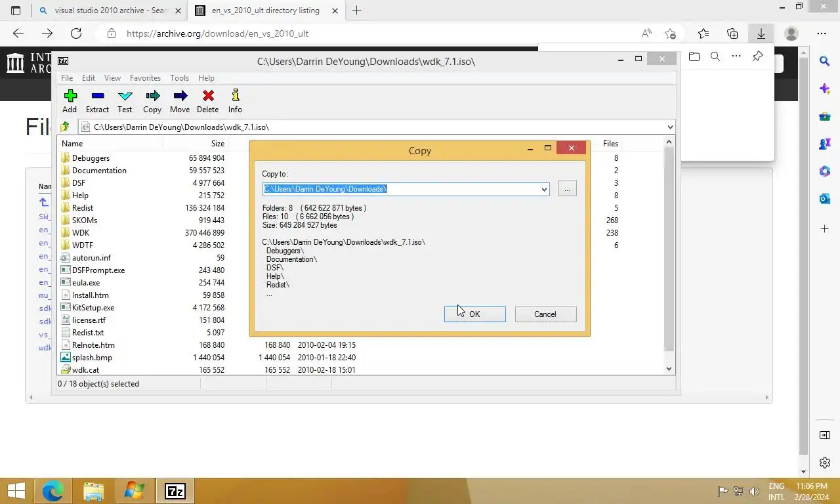Open the Favorites menu
The image size is (840, 504).
[x=145, y=77]
